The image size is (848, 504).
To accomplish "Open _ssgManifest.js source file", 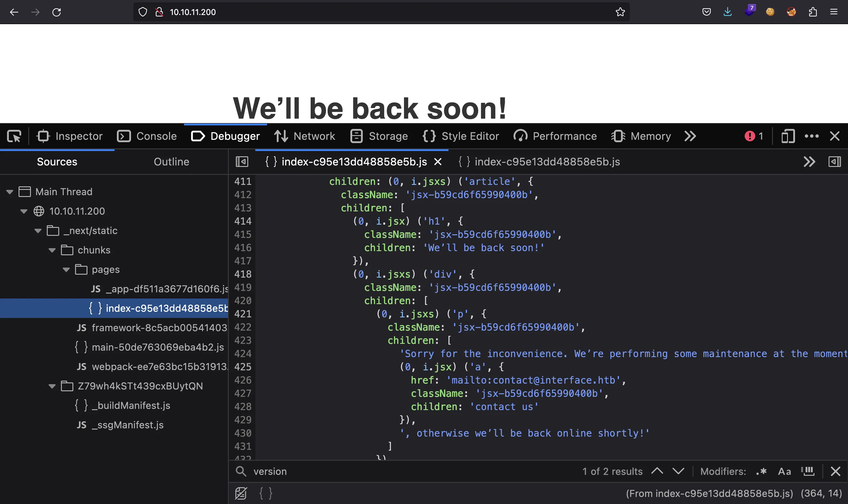I will [120, 425].
